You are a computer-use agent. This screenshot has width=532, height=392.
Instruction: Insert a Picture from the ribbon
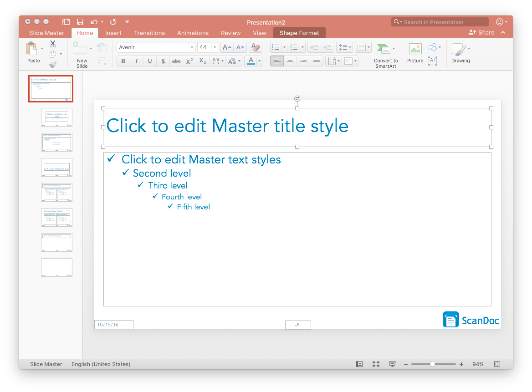[x=415, y=52]
